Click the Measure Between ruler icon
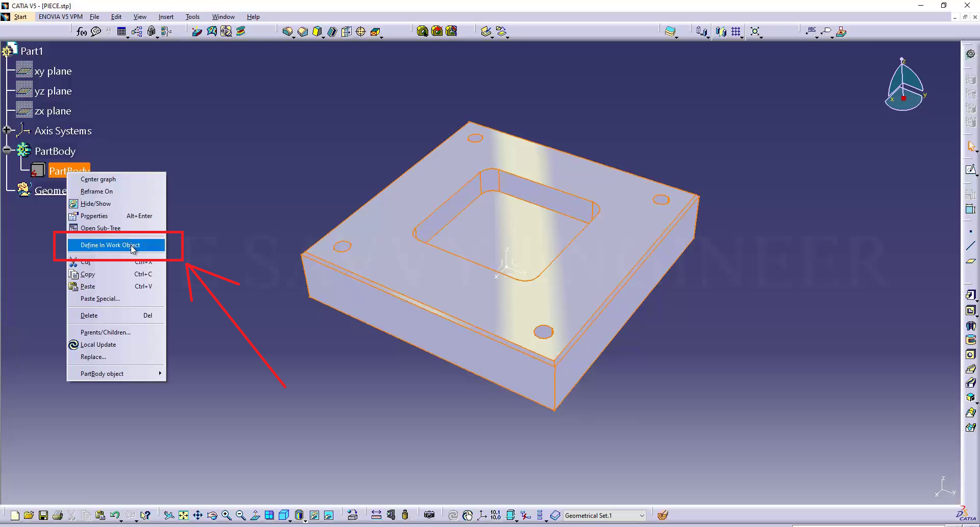Image resolution: width=980 pixels, height=527 pixels. pyautogui.click(x=376, y=515)
